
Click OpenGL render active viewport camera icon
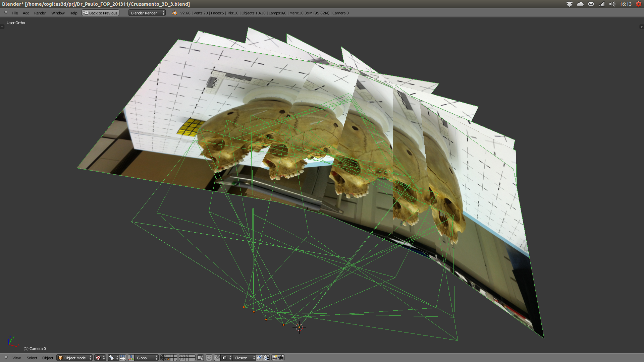(274, 358)
